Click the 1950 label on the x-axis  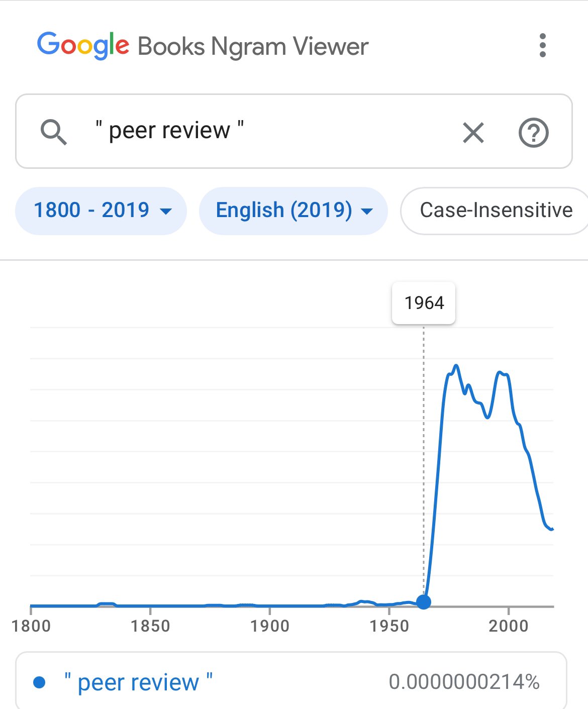389,626
